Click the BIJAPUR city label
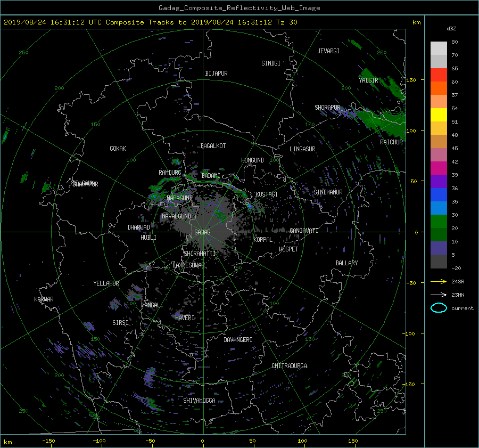 pos(216,74)
